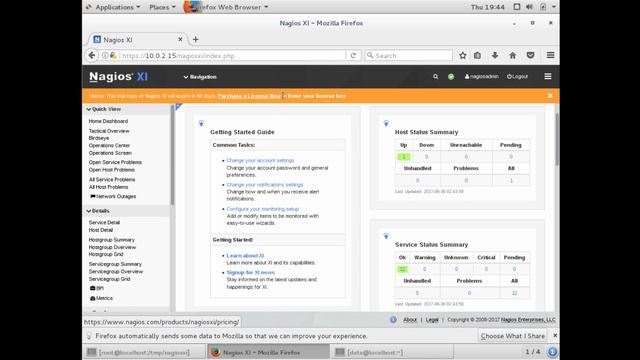
Task: Click the blue edit pencil icon beside sidebar
Action: (179, 107)
